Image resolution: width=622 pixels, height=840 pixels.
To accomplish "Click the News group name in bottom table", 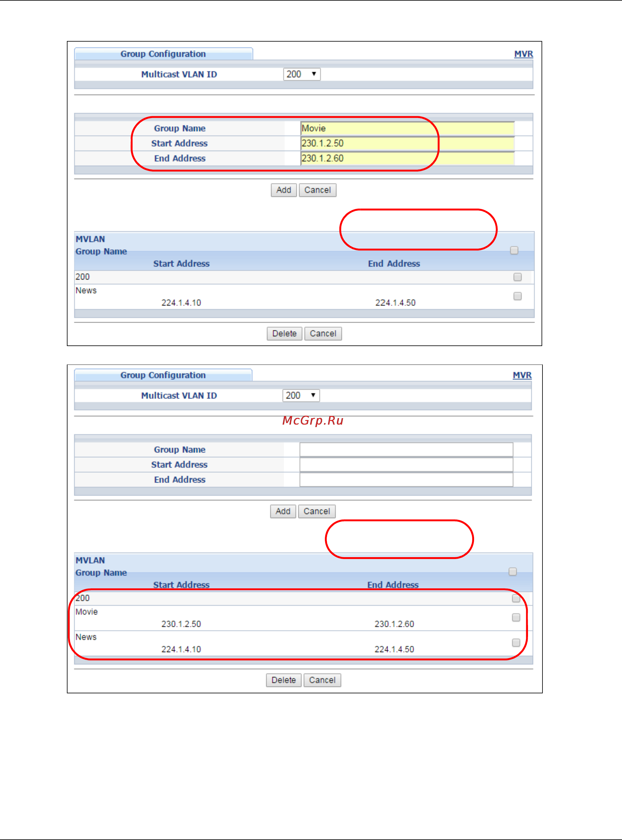I will click(x=86, y=637).
